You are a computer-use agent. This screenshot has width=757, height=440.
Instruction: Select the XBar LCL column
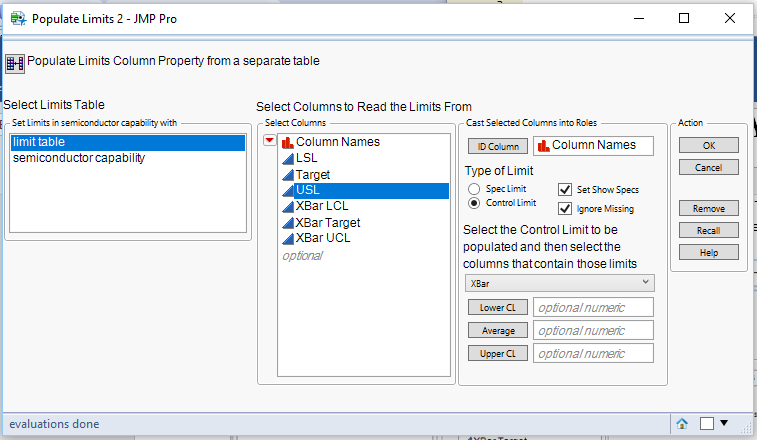(322, 206)
